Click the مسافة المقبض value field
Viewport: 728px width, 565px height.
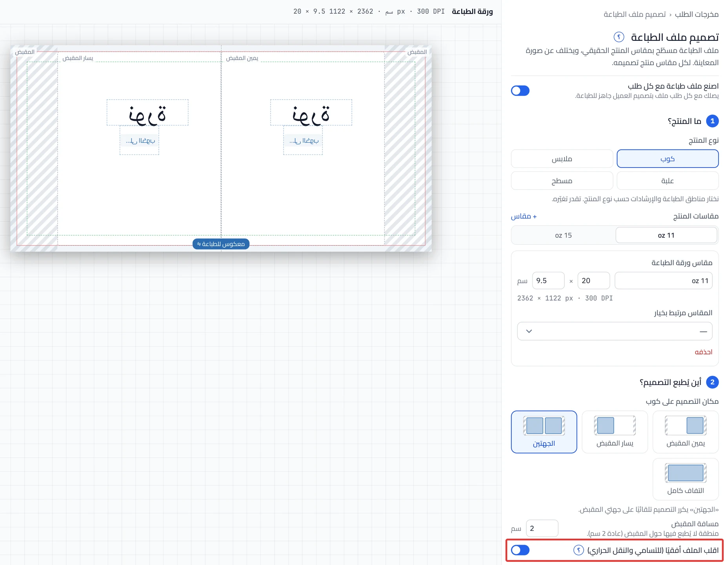[542, 528]
